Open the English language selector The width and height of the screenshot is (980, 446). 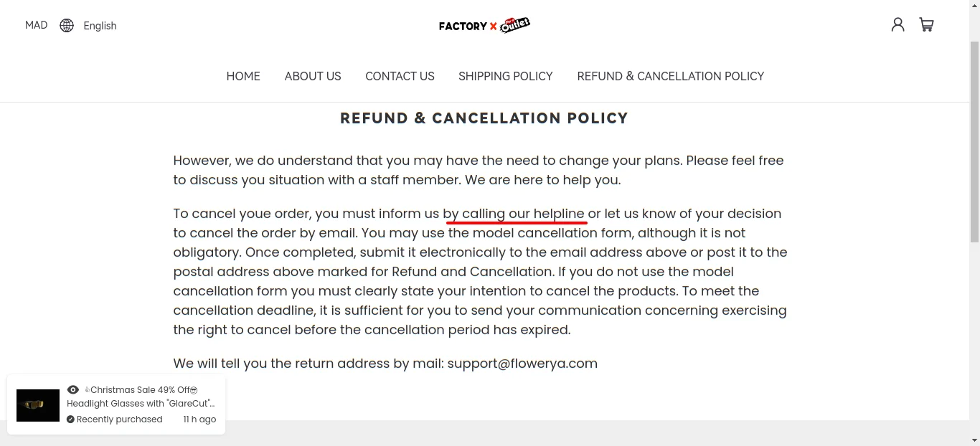tap(100, 26)
